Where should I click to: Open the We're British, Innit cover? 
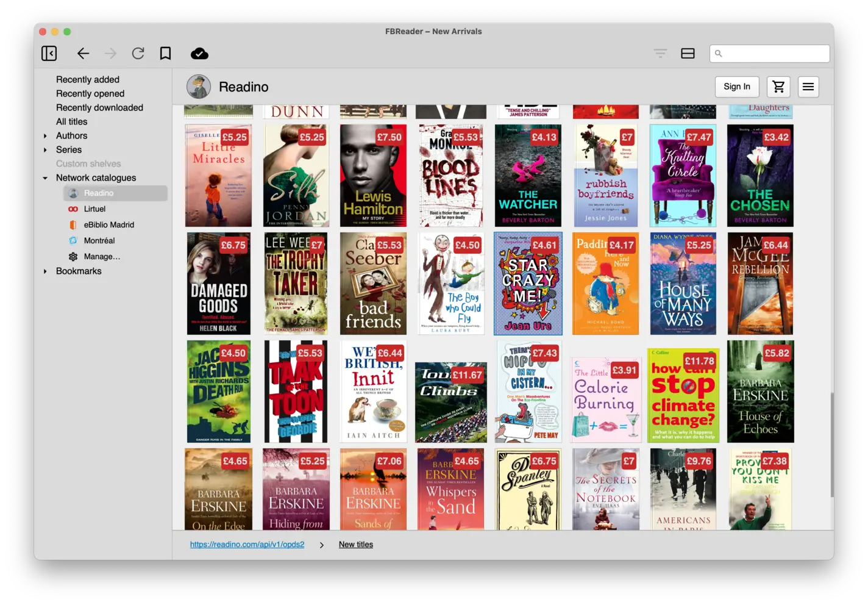373,392
